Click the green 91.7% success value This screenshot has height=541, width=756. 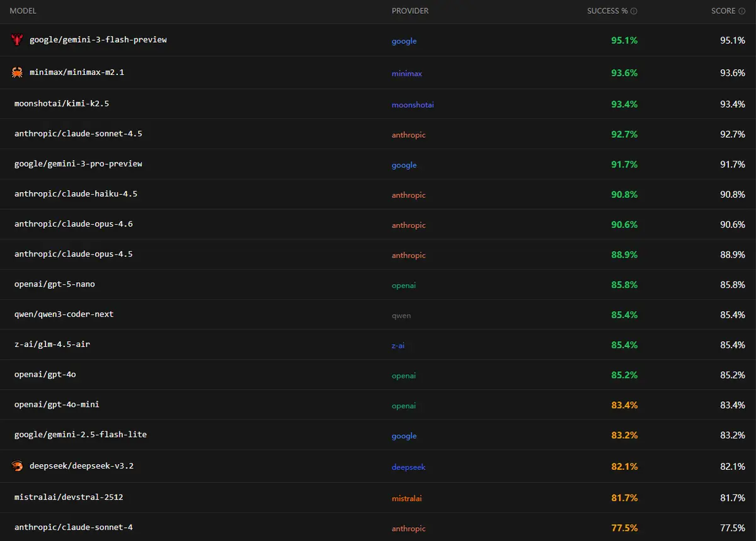click(x=624, y=164)
